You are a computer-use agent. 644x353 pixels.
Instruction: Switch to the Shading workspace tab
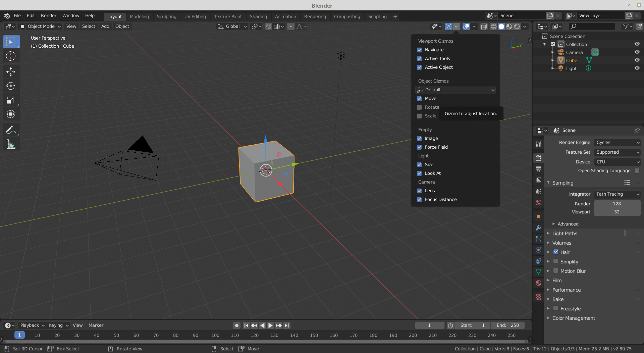[258, 16]
